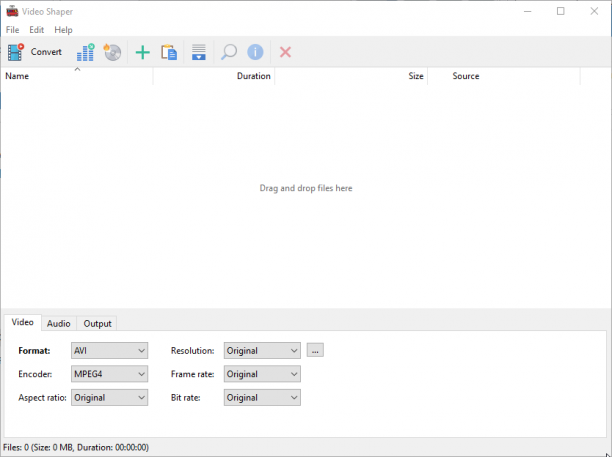Open the Edit menu

tap(37, 30)
